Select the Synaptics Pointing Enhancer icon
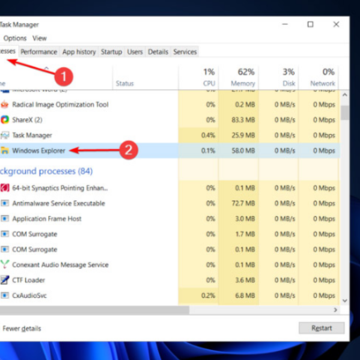Viewport: 360px width, 360px height. [4, 188]
